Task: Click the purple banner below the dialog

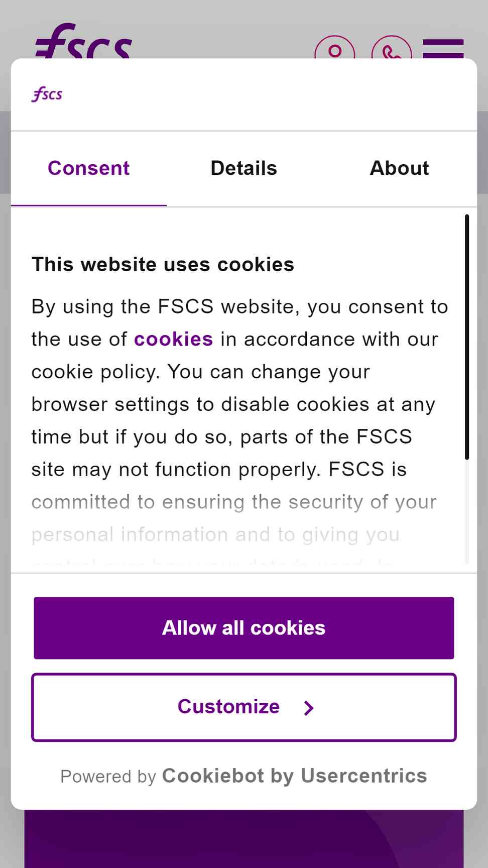Action: tap(244, 839)
